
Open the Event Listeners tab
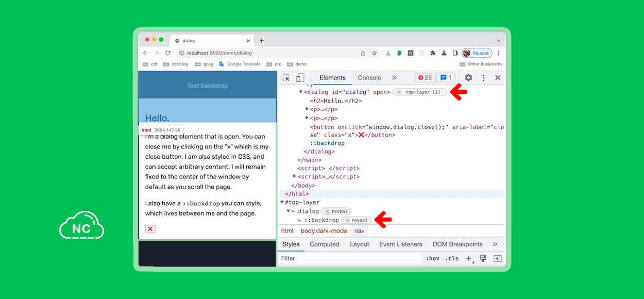[x=401, y=244]
